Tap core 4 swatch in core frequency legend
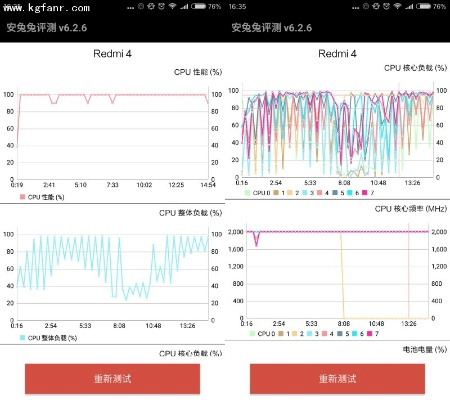The width and height of the screenshot is (450, 400). [324, 333]
